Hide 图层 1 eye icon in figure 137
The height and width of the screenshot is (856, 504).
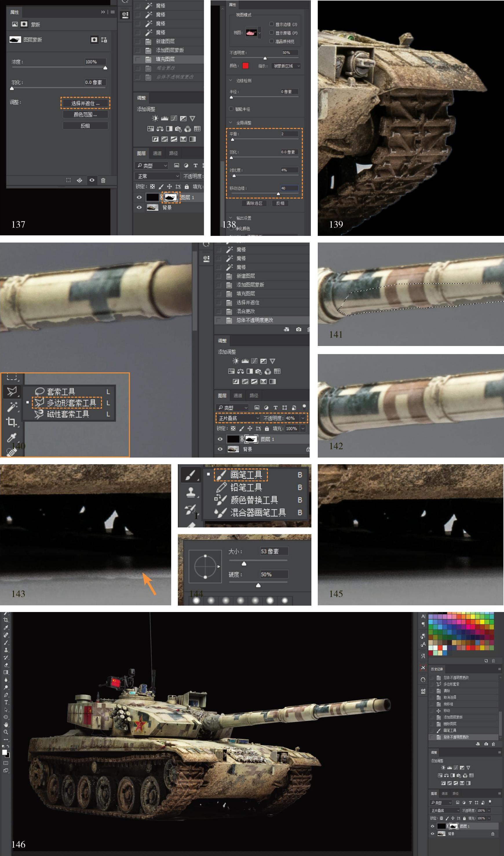pos(139,197)
